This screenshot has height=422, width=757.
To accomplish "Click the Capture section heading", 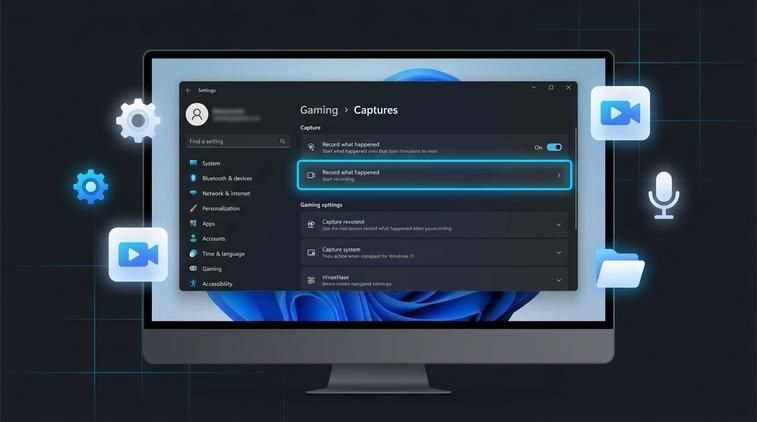I will click(310, 127).
